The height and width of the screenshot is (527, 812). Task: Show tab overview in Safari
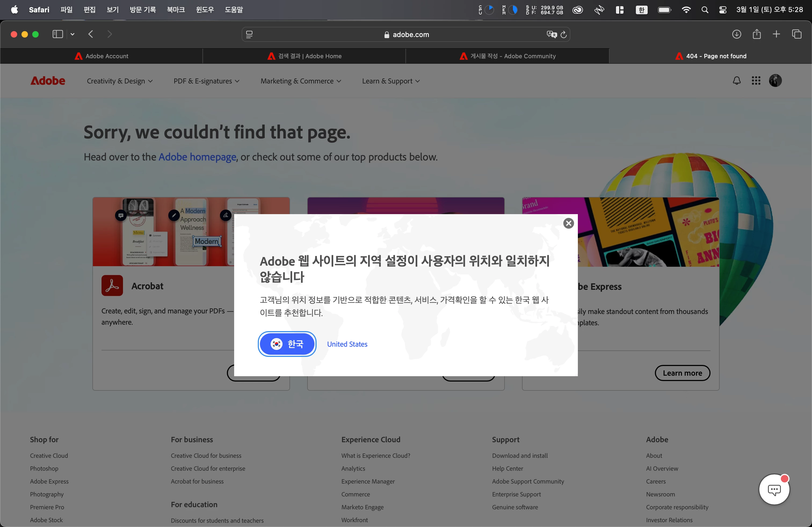(x=796, y=34)
